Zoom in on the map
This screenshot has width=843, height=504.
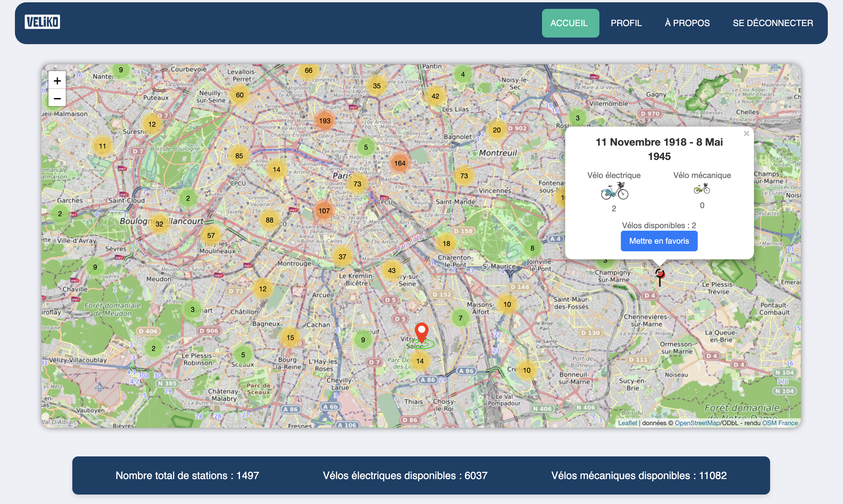57,81
